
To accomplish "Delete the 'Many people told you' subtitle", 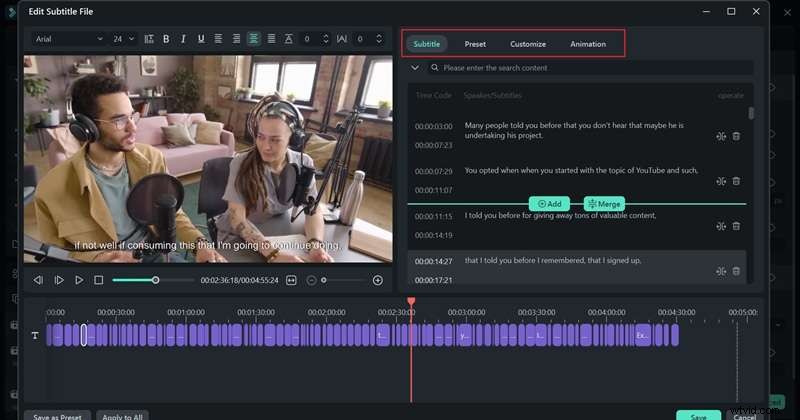I will pos(736,136).
